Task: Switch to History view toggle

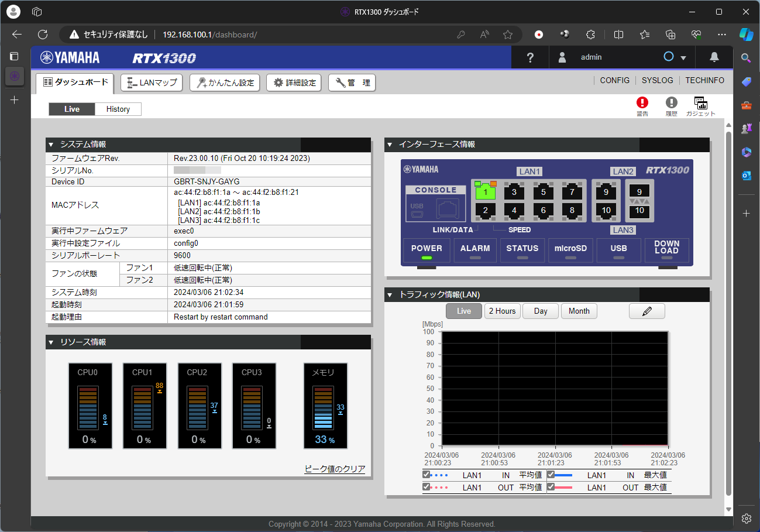Action: click(x=118, y=109)
